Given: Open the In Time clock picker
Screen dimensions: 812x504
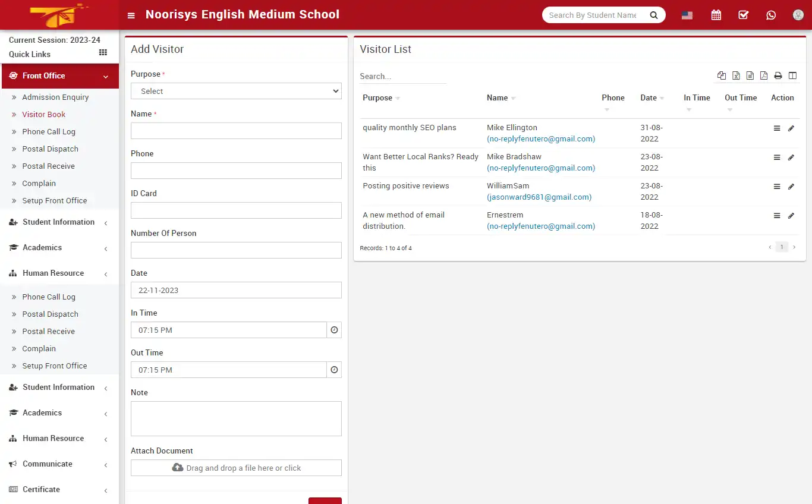Looking at the screenshot, I should coord(333,330).
